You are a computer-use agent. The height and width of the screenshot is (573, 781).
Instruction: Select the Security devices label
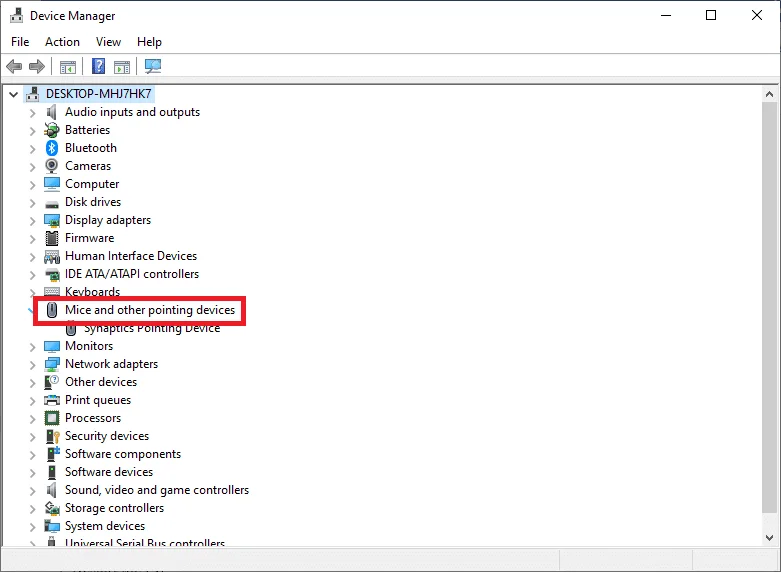(x=107, y=436)
